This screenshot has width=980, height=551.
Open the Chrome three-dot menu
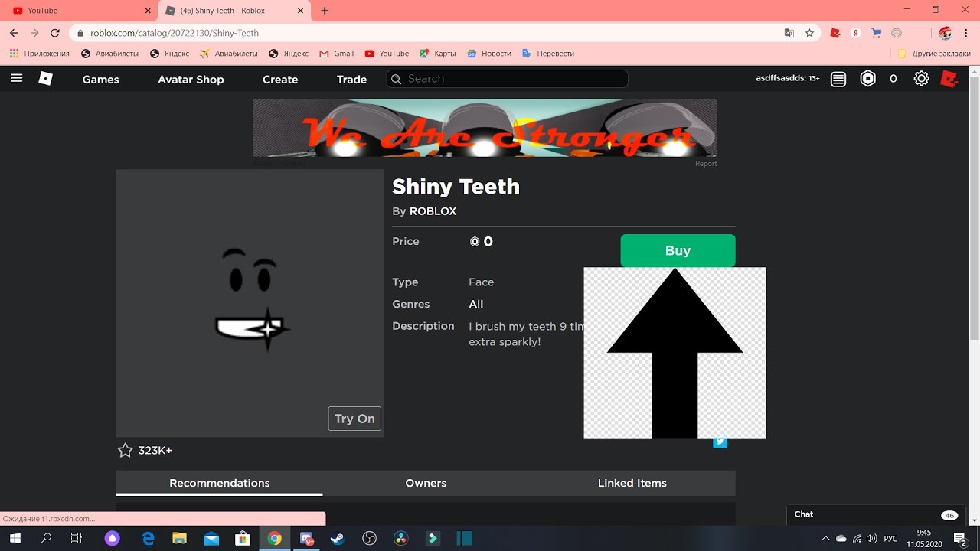966,33
